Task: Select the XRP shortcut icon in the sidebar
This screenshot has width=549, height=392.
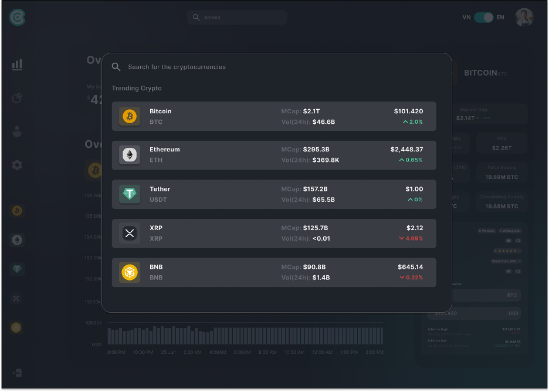Action: pyautogui.click(x=16, y=299)
